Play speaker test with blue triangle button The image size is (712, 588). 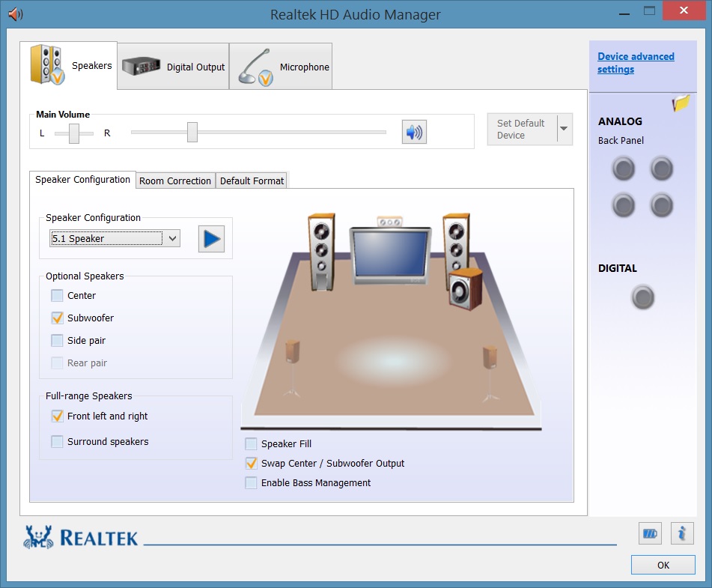tap(211, 238)
